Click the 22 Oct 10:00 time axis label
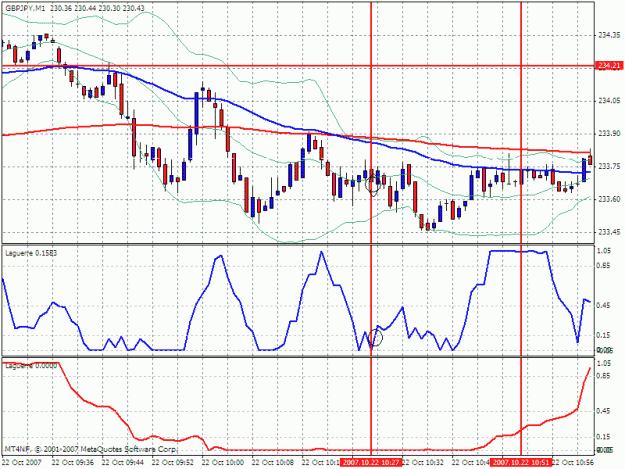625x469 pixels. coord(223,462)
